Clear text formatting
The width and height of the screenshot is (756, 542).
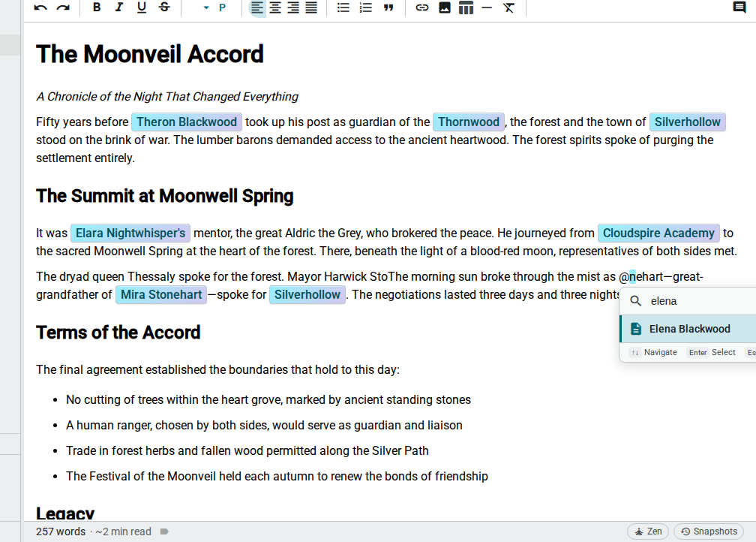pyautogui.click(x=508, y=8)
